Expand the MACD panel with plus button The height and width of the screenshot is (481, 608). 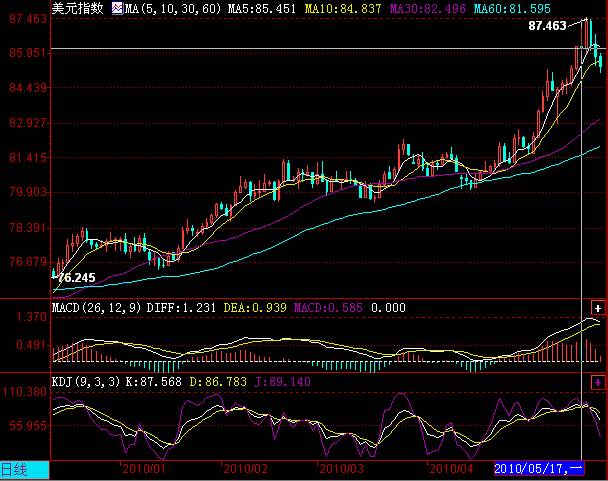click(x=598, y=308)
